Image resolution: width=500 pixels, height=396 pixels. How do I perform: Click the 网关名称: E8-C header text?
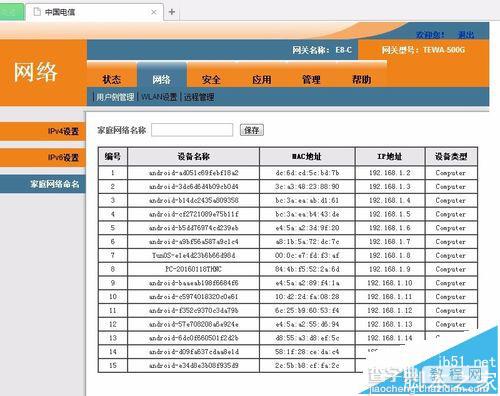coord(322,50)
